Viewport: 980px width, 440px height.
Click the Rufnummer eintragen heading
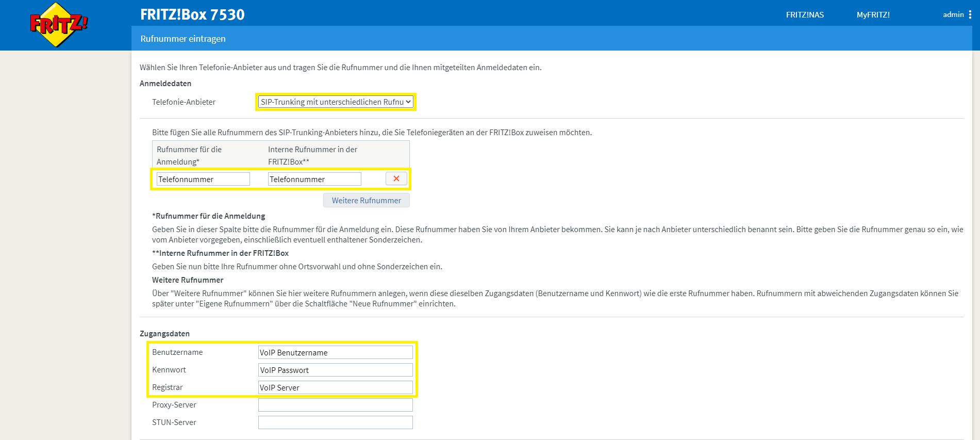click(x=183, y=39)
